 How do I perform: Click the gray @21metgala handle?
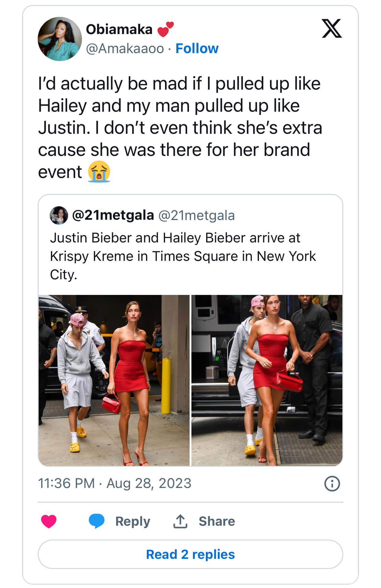point(196,216)
